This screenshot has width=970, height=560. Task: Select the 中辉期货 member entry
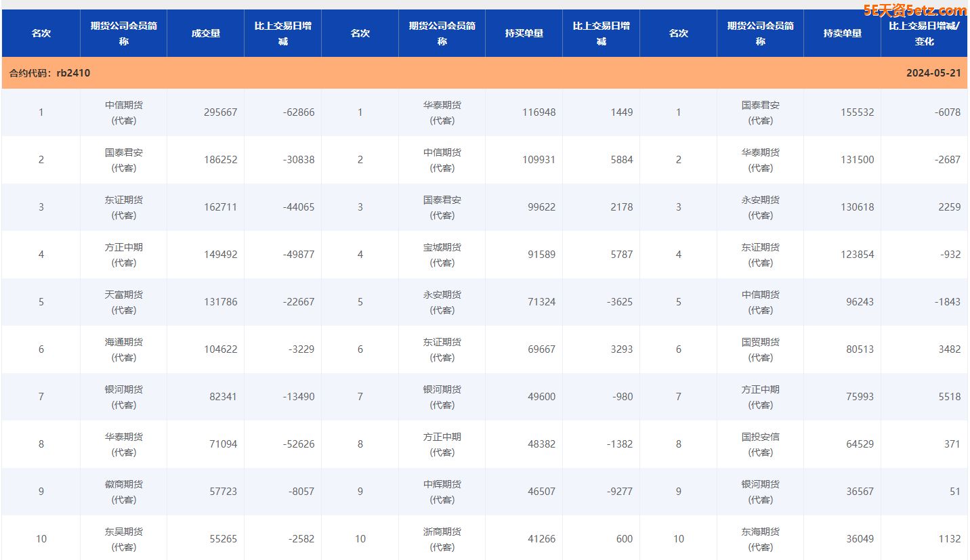pos(442,485)
